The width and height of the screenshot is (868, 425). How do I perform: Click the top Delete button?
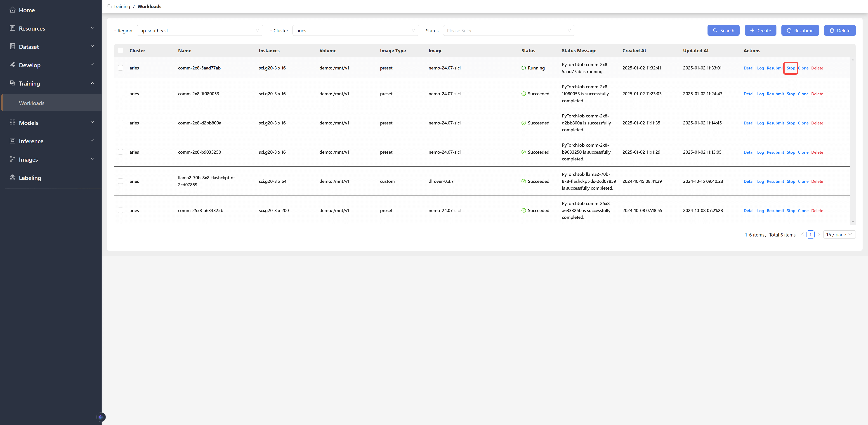[x=840, y=30]
